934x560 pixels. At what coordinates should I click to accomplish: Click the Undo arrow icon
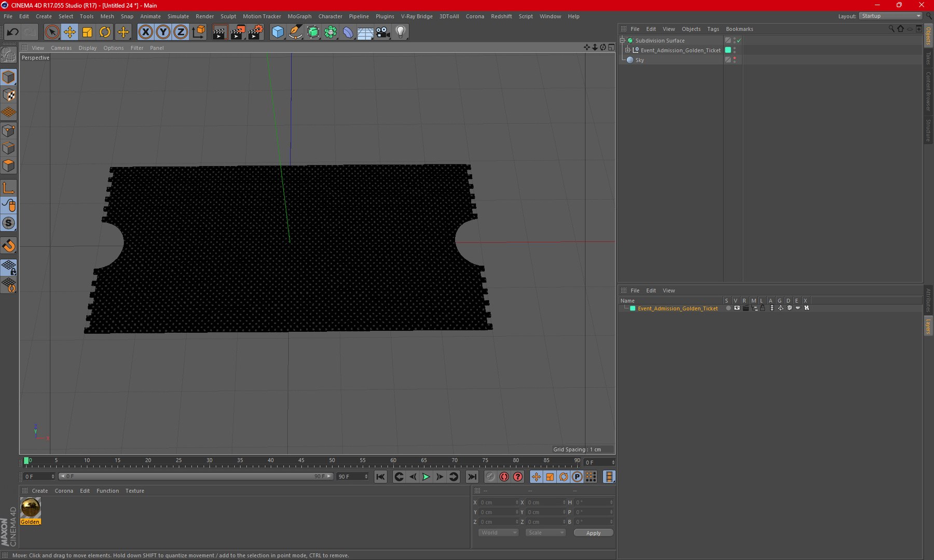(12, 32)
